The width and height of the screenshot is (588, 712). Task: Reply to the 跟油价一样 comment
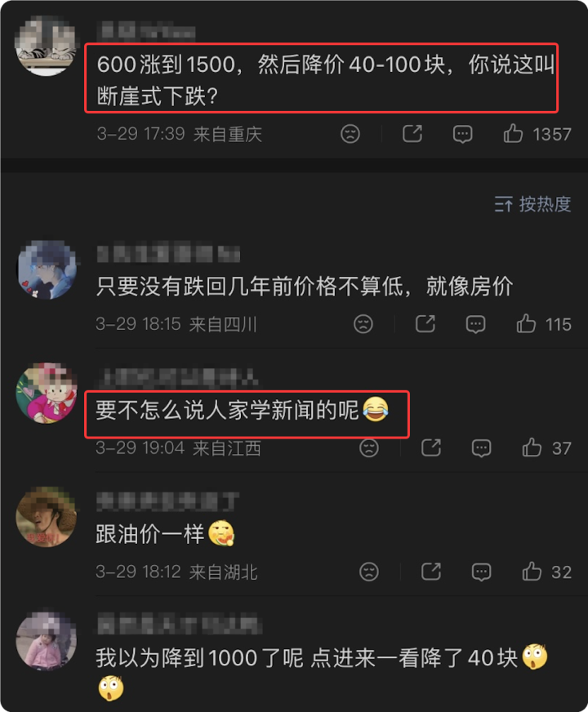tap(481, 572)
